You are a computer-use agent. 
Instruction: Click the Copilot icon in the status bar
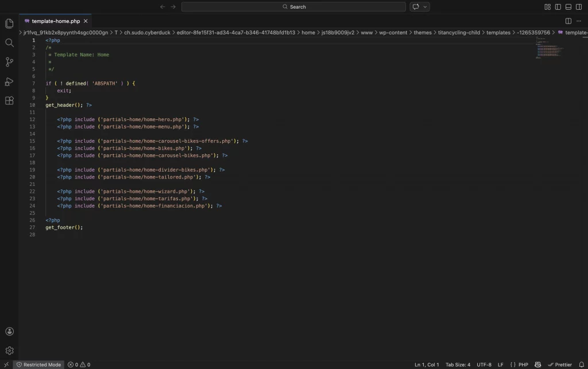coord(537,364)
